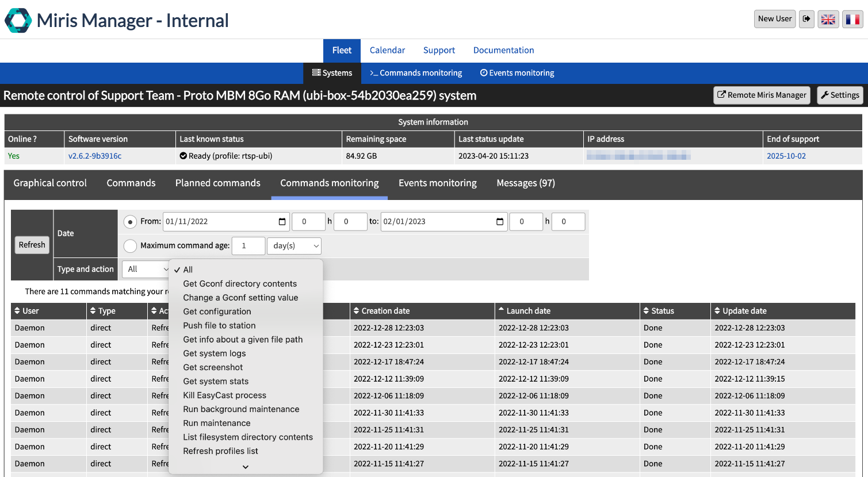This screenshot has height=477, width=868.
Task: Switch to Graphical control tab
Action: [x=50, y=183]
